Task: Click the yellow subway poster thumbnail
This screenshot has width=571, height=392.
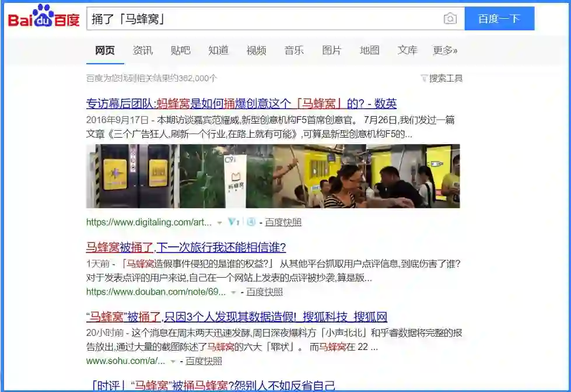Action: pyautogui.click(x=413, y=176)
